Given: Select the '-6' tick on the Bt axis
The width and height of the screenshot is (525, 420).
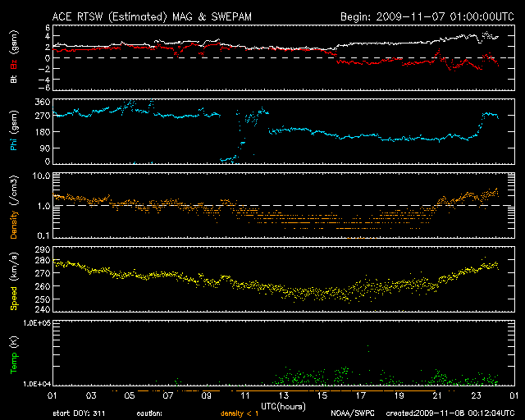Looking at the screenshot, I should pyautogui.click(x=44, y=88).
